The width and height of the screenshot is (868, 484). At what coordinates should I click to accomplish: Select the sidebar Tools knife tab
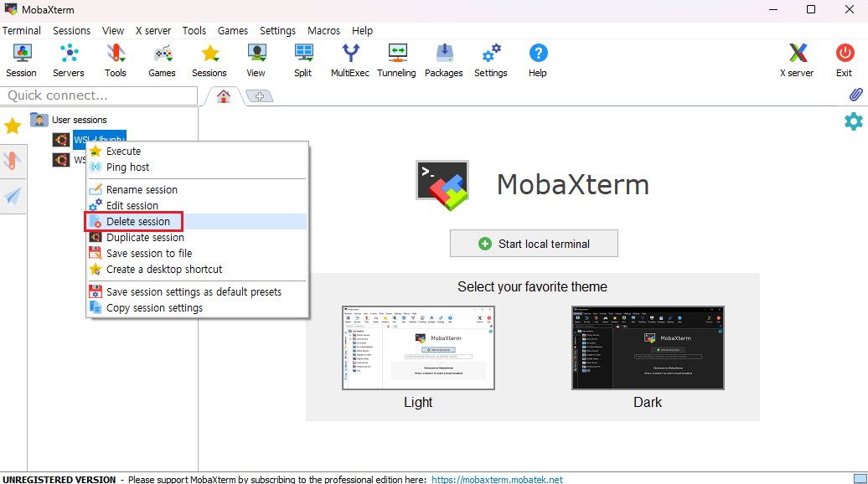(13, 161)
